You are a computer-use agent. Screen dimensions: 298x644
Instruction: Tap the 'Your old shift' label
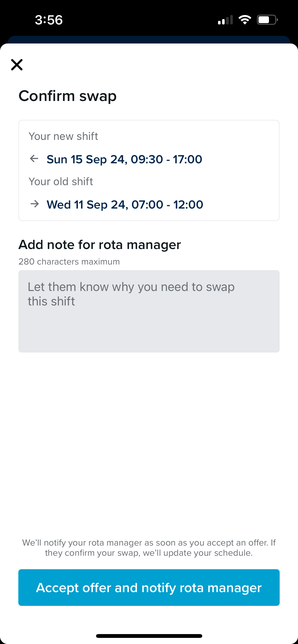pos(61,182)
